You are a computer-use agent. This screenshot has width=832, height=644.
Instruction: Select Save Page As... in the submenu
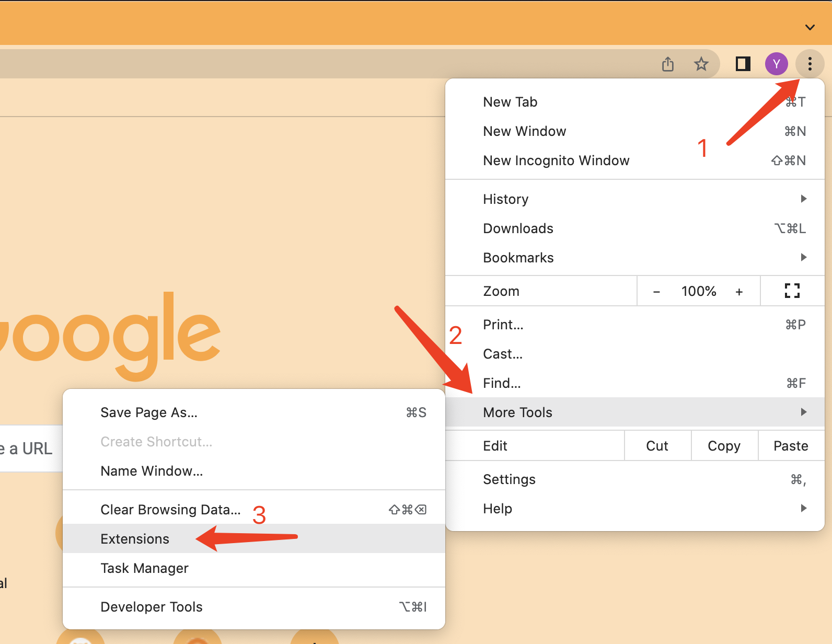[254, 412]
